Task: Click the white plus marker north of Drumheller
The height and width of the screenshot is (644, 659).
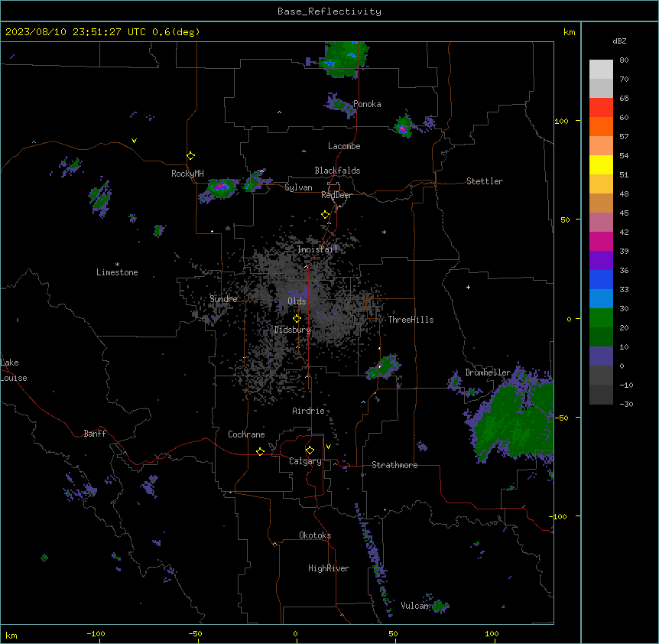Action: click(468, 287)
